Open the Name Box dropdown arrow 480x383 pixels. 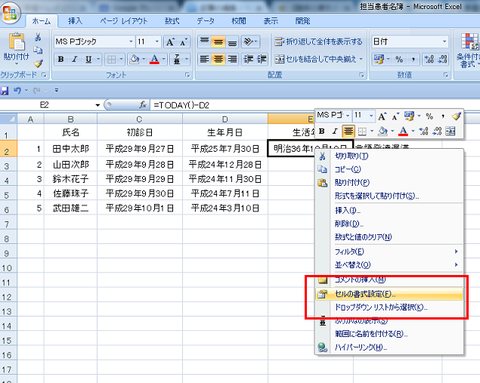97,105
